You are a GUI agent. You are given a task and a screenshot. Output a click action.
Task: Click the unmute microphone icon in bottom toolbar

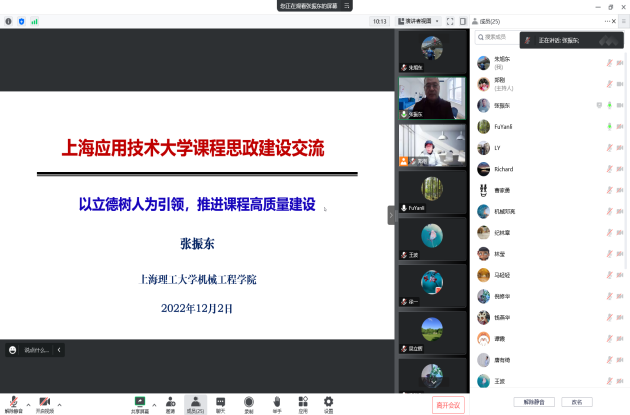pos(13,404)
